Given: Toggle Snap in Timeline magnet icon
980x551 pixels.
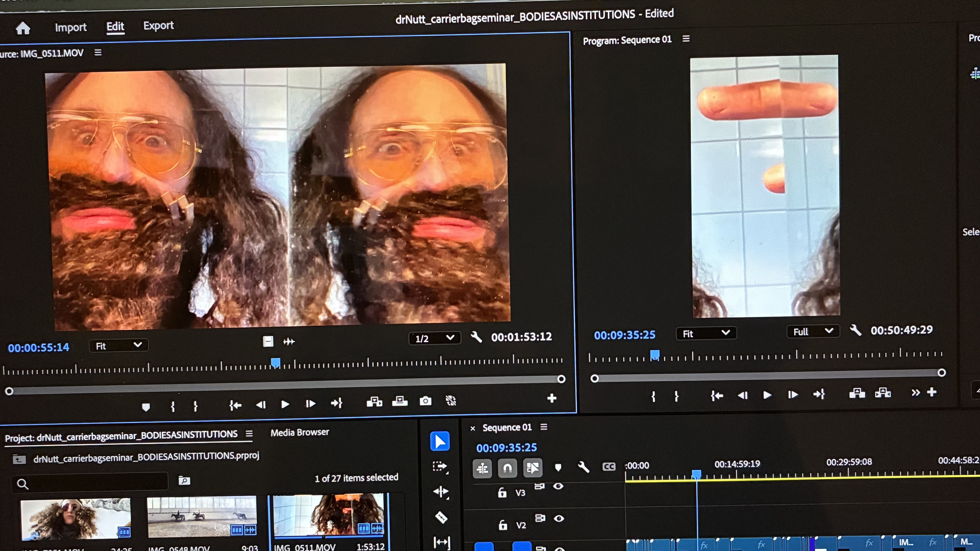Looking at the screenshot, I should 507,468.
